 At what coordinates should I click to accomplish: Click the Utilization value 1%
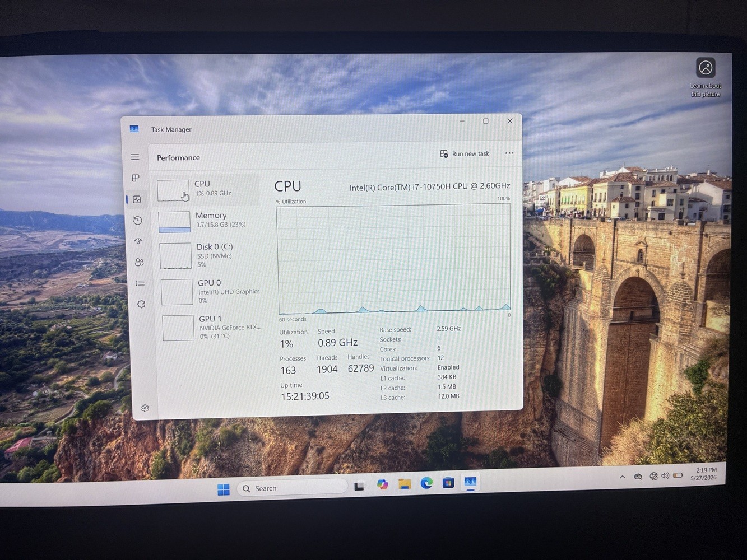tap(286, 344)
